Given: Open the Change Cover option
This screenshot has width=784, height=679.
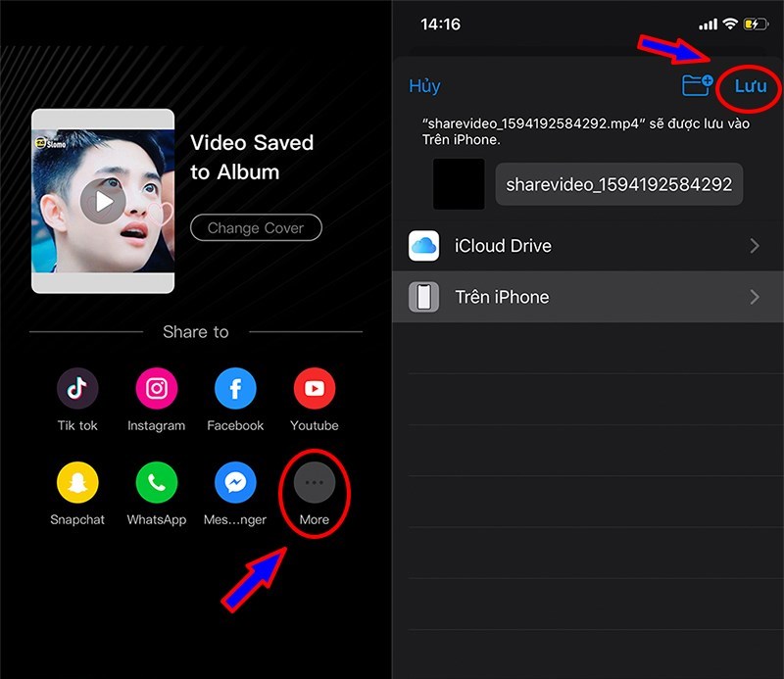Looking at the screenshot, I should pyautogui.click(x=256, y=227).
